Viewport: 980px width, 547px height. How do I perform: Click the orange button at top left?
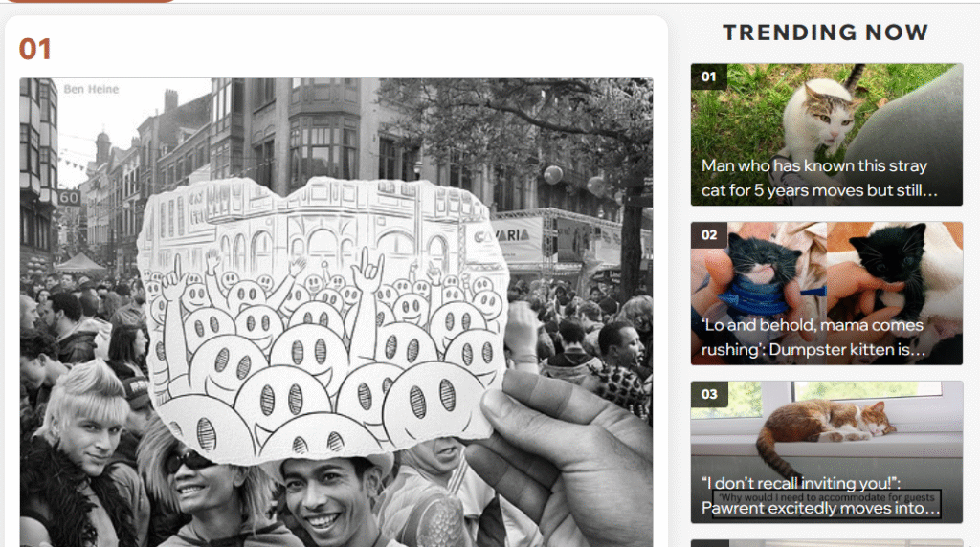pos(91,1)
